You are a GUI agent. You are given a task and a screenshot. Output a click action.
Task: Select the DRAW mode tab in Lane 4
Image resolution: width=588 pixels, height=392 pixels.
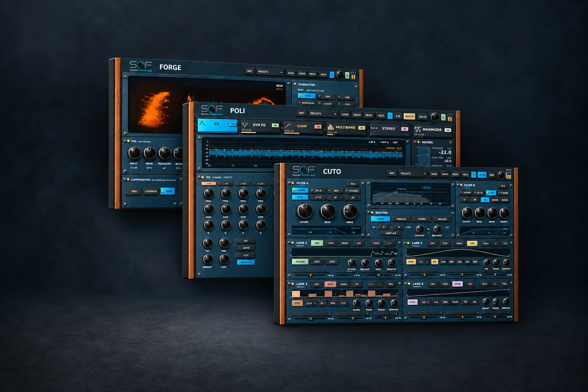click(x=457, y=284)
